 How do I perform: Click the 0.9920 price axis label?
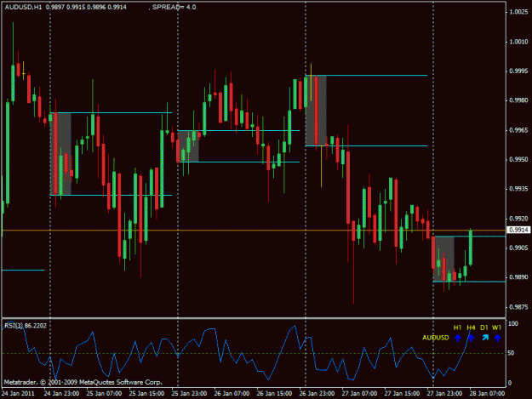518,219
